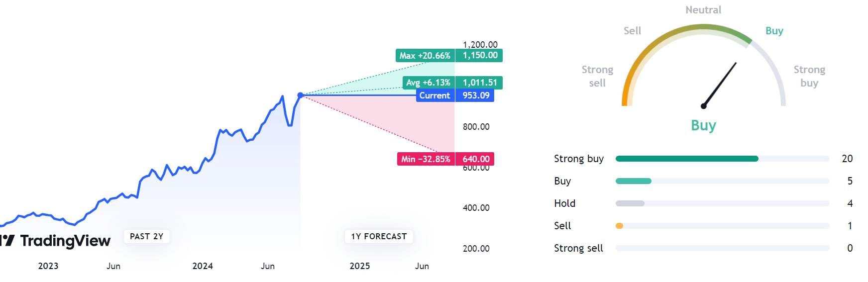Click the TradingView logo icon
The image size is (868, 282).
pyautogui.click(x=7, y=241)
